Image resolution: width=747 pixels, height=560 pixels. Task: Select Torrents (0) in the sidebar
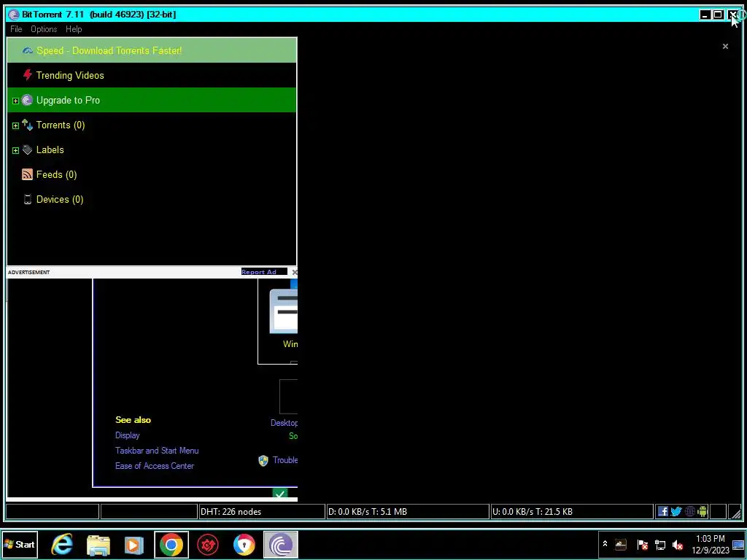coord(152,125)
